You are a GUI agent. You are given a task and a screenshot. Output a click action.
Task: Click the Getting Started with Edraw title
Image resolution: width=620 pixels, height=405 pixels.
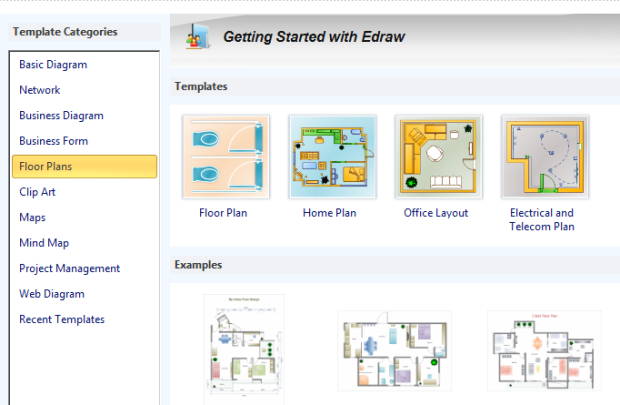(x=314, y=37)
